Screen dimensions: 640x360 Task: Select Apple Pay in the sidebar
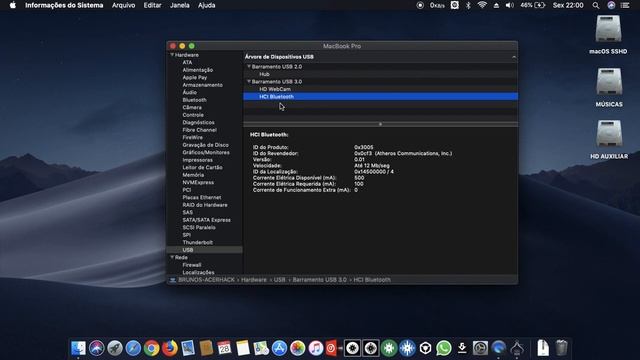(x=195, y=78)
